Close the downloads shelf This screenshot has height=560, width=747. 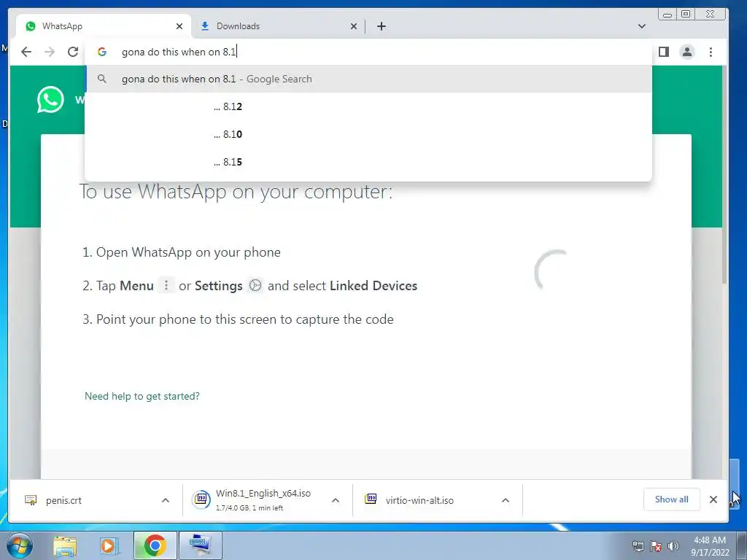(713, 499)
